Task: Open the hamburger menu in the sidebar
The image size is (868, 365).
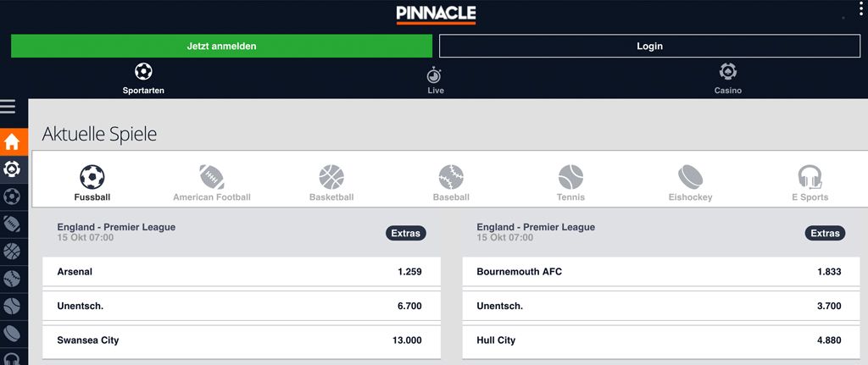Action: (8, 107)
